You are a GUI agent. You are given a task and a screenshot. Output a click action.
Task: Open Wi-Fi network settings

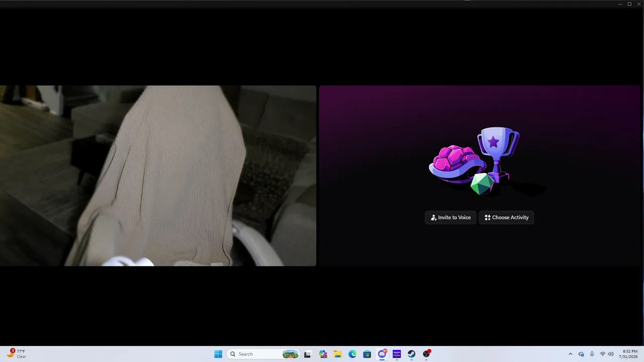(602, 354)
